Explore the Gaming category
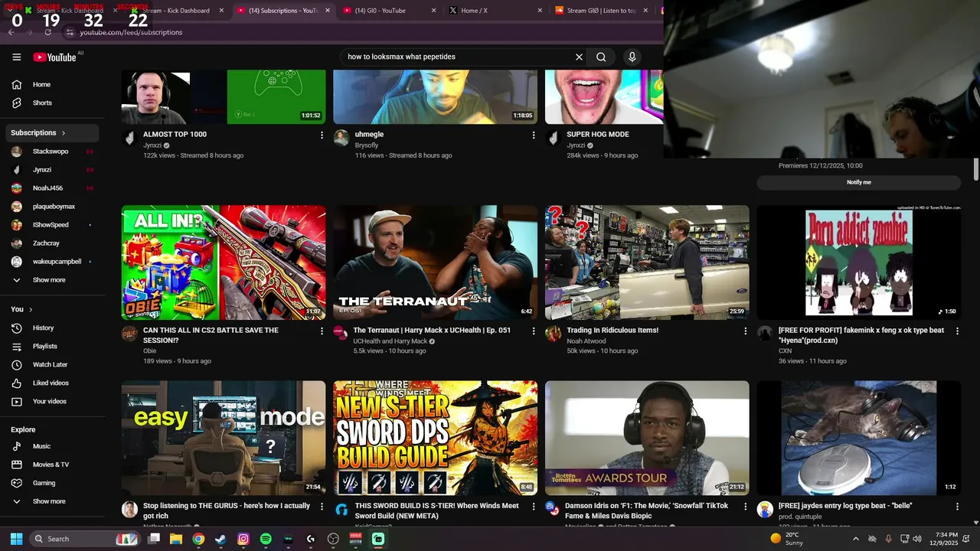 coord(51,483)
